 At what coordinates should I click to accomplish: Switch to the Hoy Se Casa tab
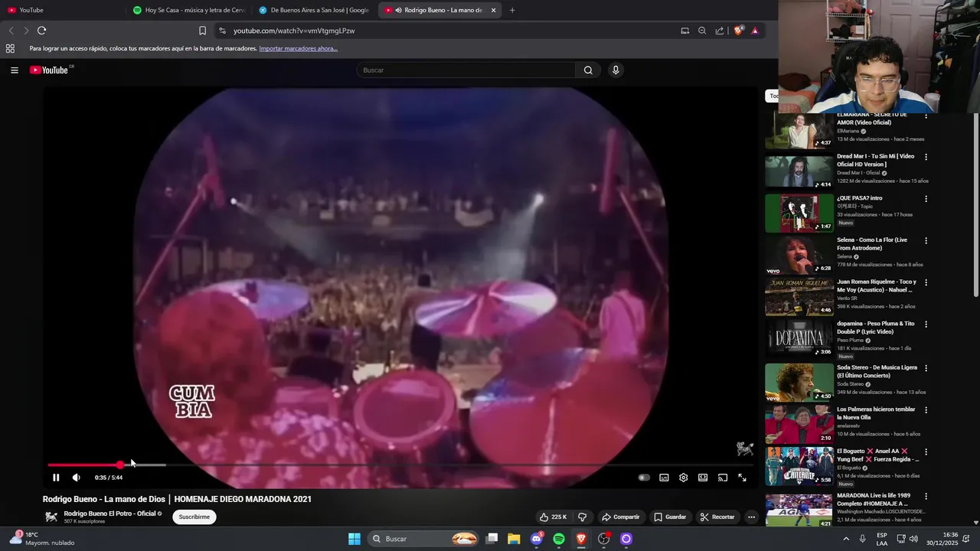pos(188,10)
